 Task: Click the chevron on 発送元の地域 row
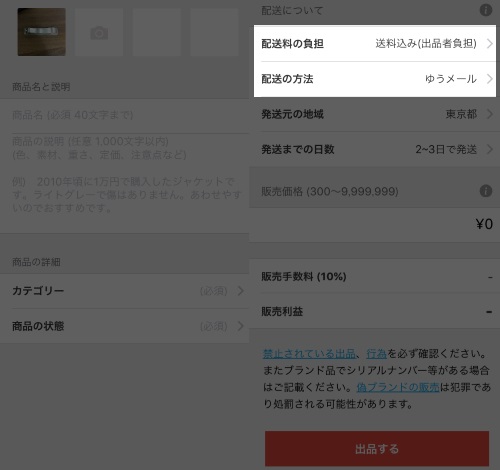tap(489, 114)
